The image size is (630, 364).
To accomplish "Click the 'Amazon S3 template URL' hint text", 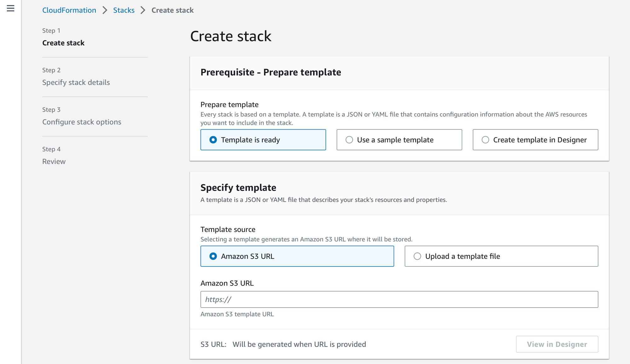I will [237, 314].
